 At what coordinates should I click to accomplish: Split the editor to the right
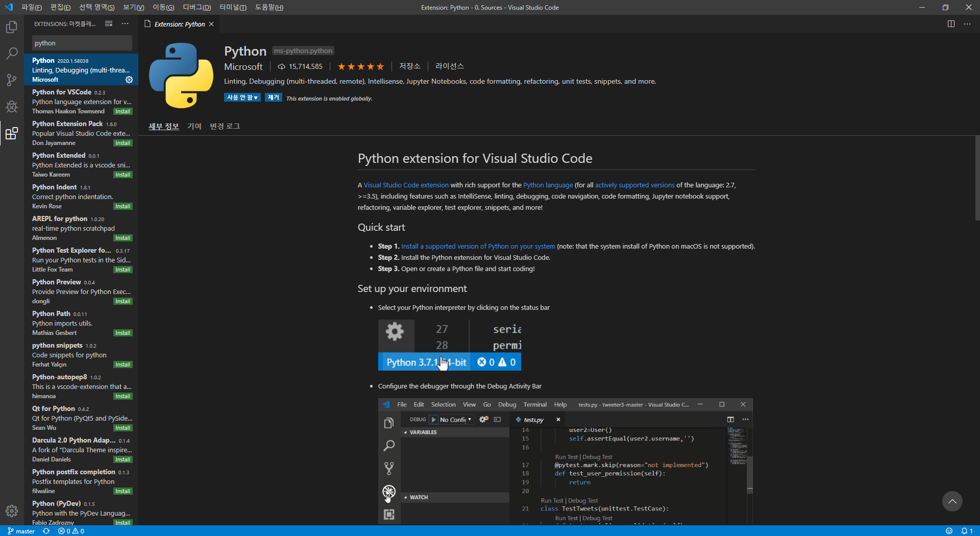pyautogui.click(x=951, y=24)
